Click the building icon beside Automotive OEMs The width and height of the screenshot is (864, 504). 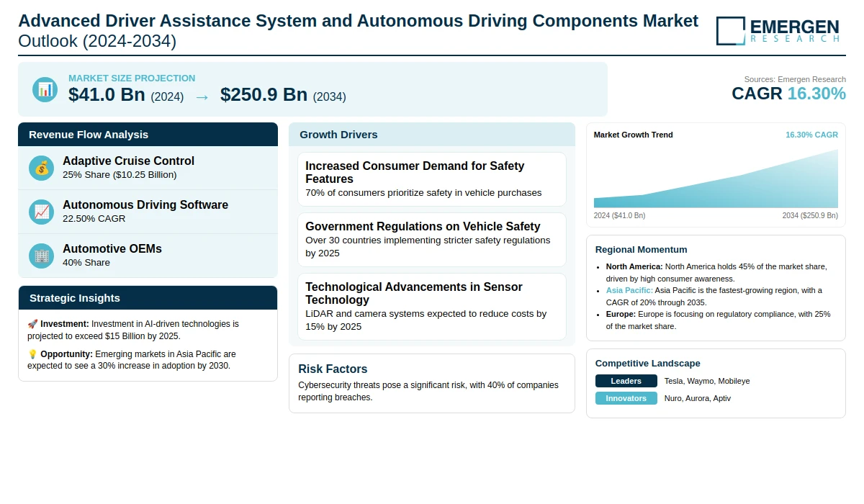[42, 256]
